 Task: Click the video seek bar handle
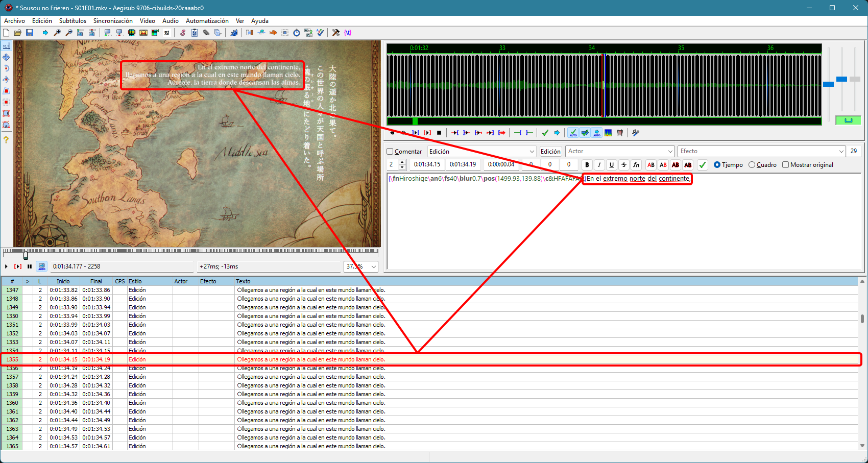[26, 255]
